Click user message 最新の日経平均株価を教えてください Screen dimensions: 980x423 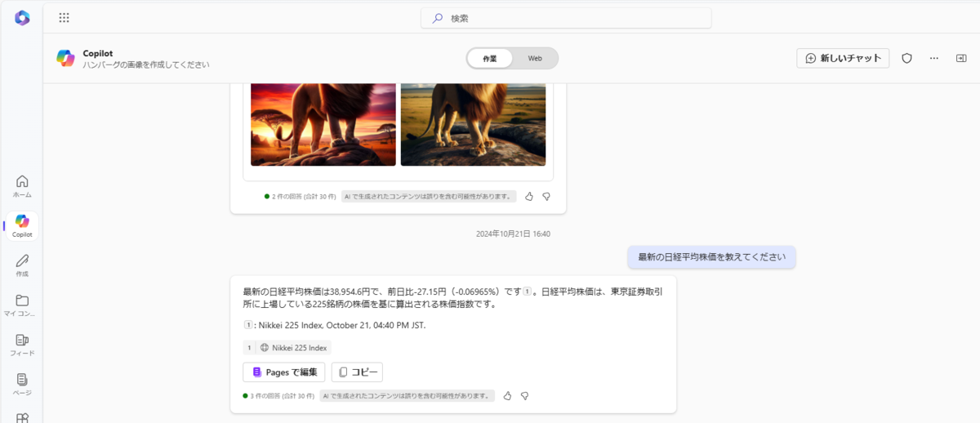click(x=711, y=256)
